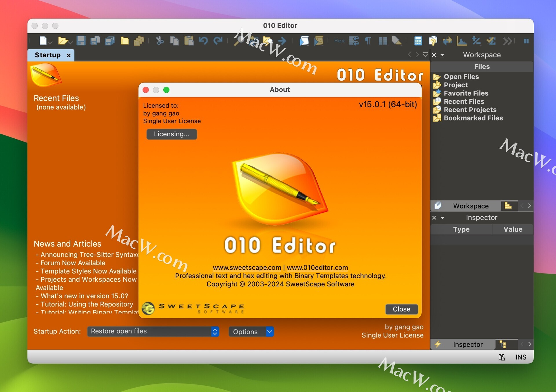Viewport: 556px width, 392px height.
Task: Switch to the yellow blocks tab beside Workspace
Action: coord(508,206)
